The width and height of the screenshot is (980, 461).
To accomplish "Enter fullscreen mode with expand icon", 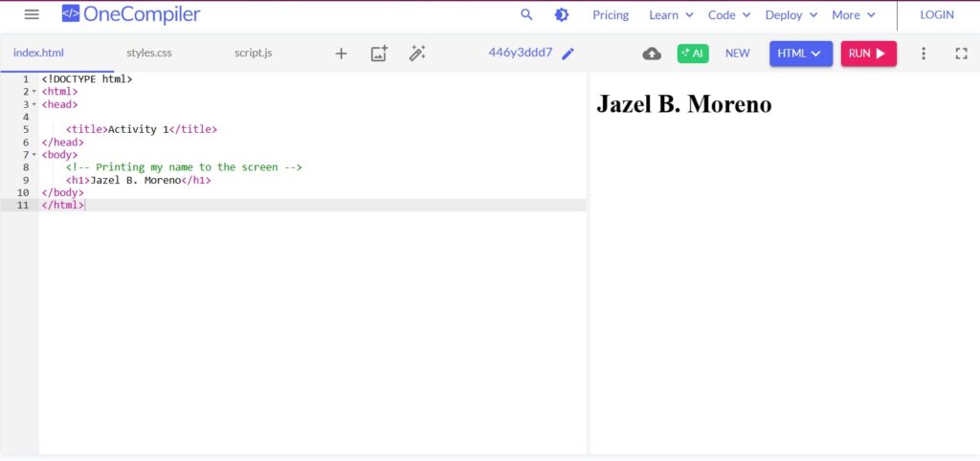I will click(x=962, y=54).
